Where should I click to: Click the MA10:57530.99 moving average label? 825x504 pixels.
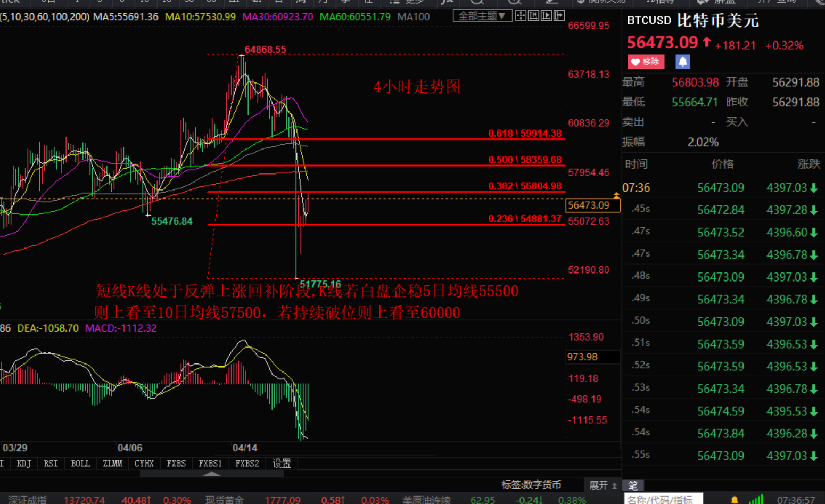(200, 17)
